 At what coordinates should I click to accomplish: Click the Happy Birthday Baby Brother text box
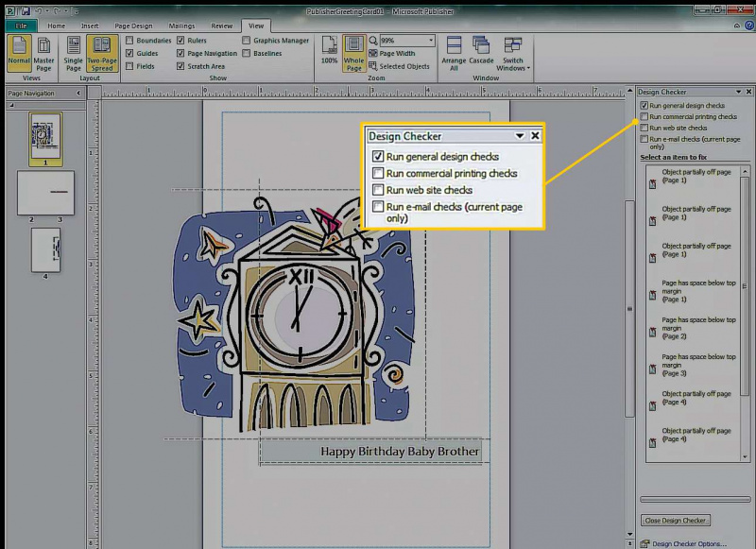pyautogui.click(x=370, y=452)
